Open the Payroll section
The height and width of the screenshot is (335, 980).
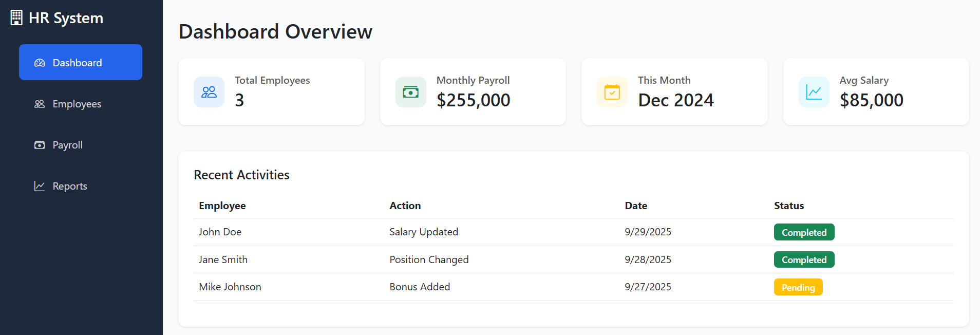point(68,145)
